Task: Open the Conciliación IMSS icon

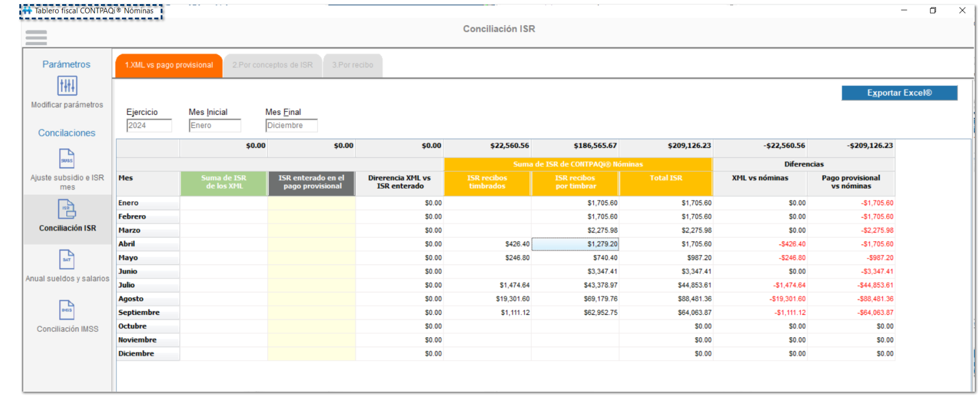Action: pos(67,310)
